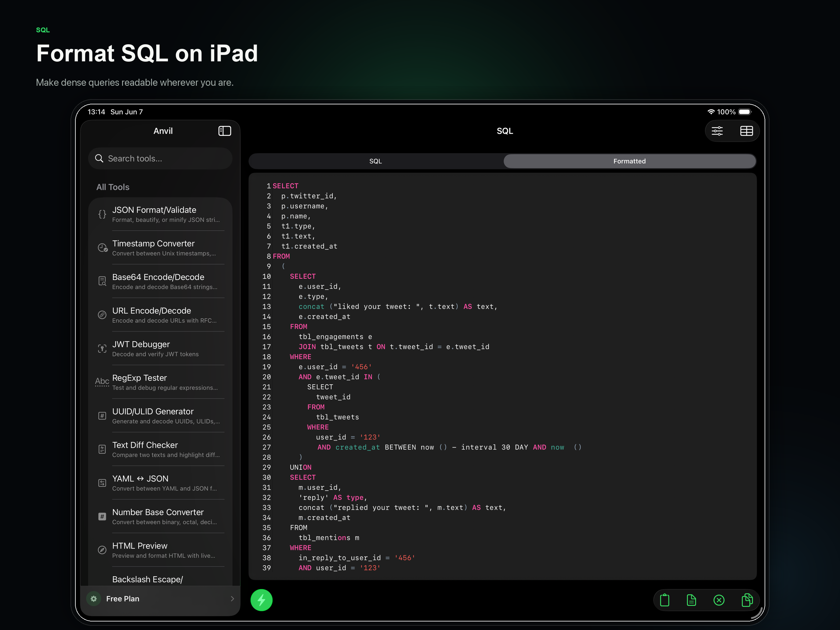Click tbl_engagements e on line 16
Screen dimensions: 840x630
point(335,337)
